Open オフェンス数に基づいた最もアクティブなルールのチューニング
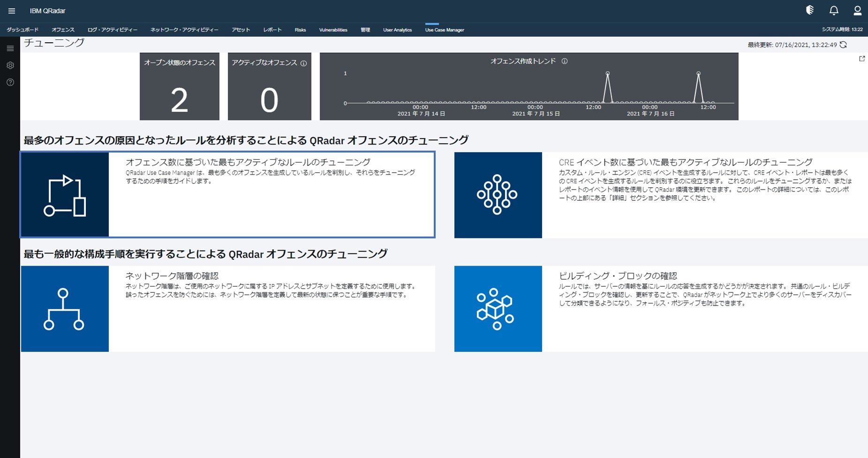868x458 pixels. (x=248, y=162)
